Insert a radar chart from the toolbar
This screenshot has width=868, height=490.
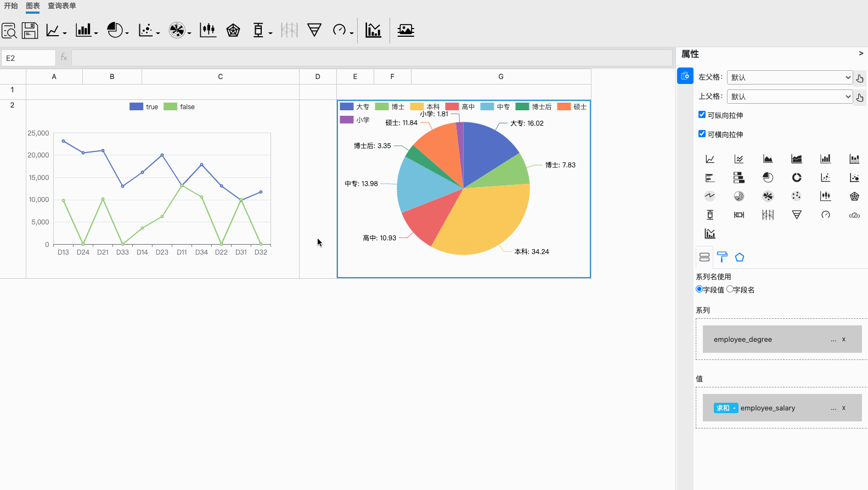pos(233,30)
